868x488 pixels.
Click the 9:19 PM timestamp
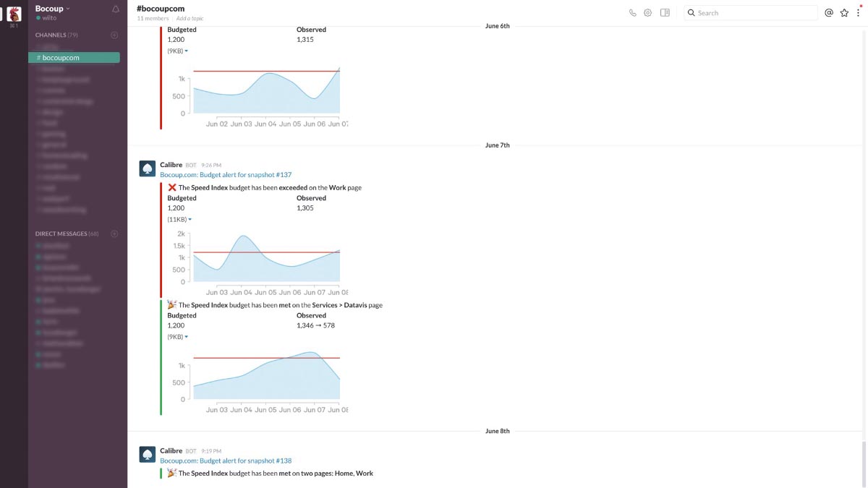(x=211, y=451)
